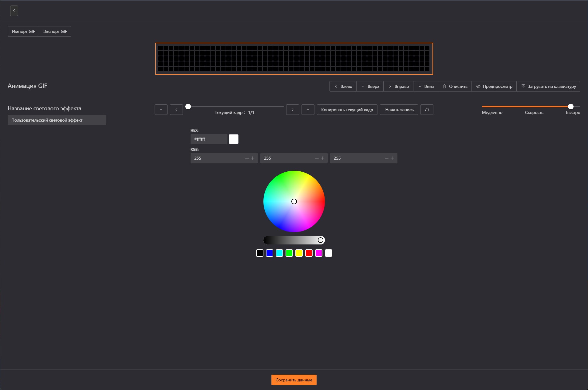588x390 pixels.
Task: Select the blue preset swatch
Action: click(x=270, y=253)
